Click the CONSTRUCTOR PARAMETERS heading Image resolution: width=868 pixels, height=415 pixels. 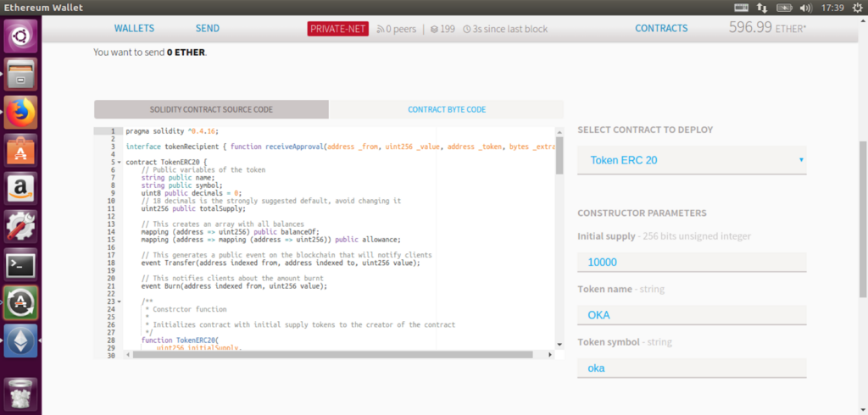642,213
